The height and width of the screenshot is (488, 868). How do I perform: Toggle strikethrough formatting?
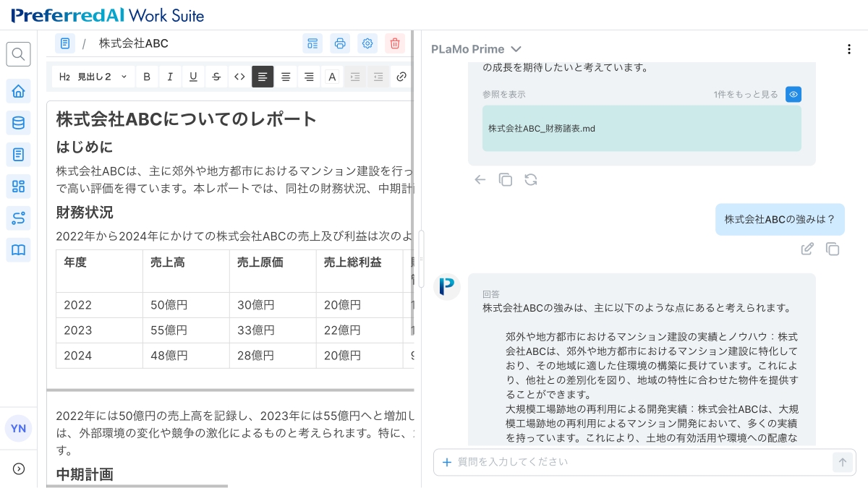[216, 77]
